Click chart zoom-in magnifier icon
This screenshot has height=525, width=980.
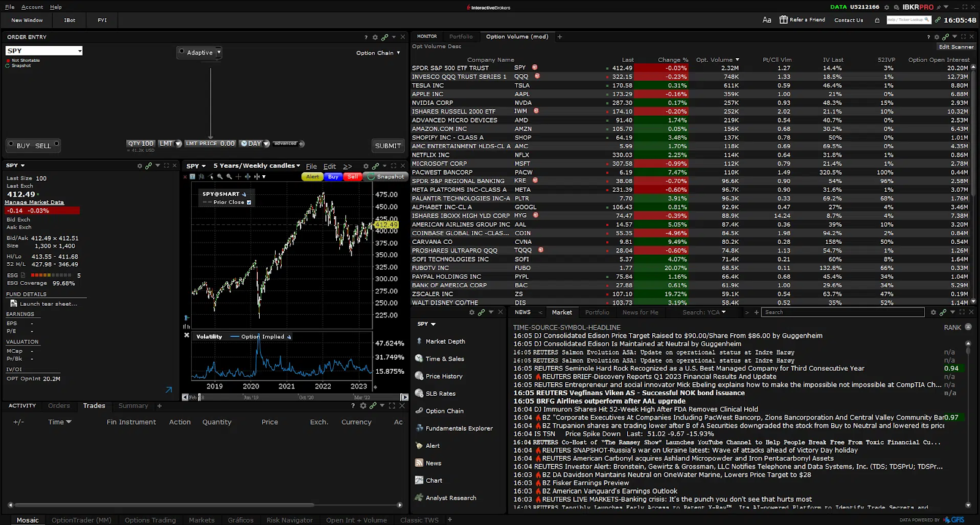(220, 176)
